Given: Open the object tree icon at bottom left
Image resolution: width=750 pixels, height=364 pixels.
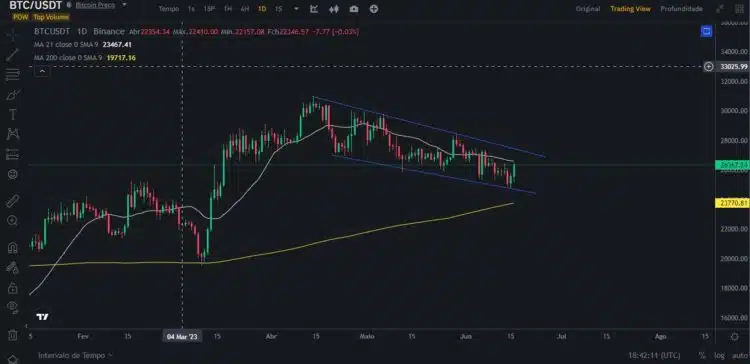Looking at the screenshot, I should pyautogui.click(x=12, y=359).
